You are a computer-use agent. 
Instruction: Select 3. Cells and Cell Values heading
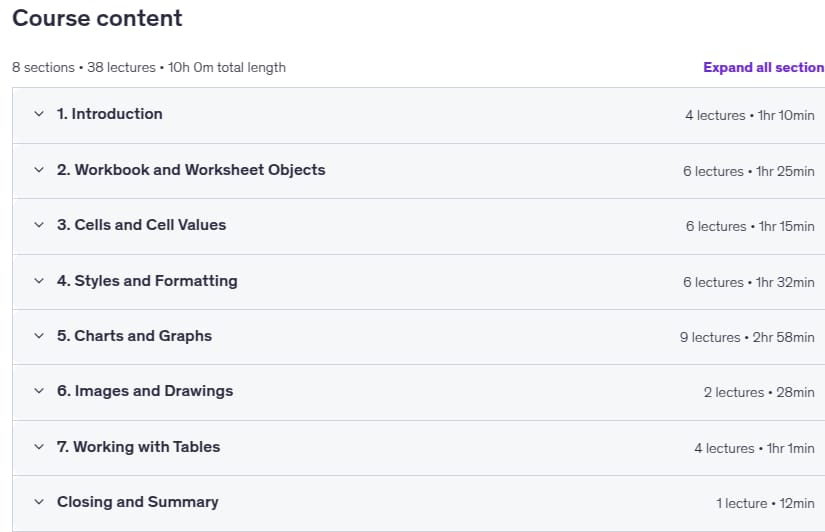142,225
